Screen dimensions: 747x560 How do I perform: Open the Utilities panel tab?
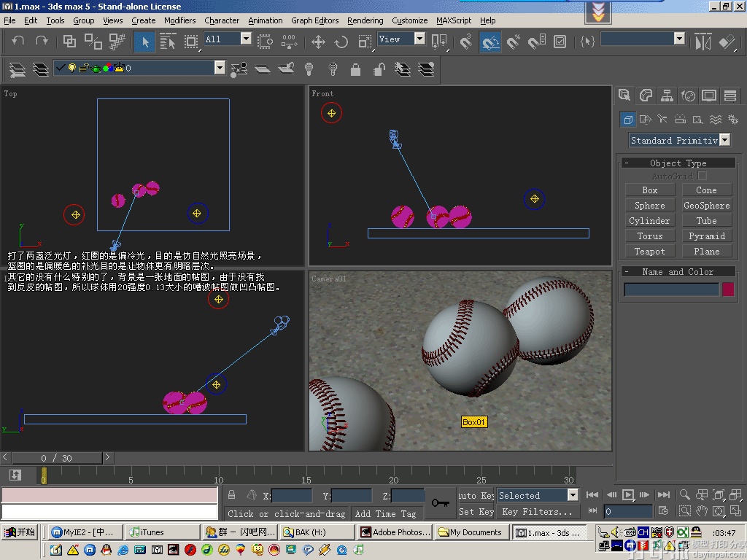click(730, 96)
